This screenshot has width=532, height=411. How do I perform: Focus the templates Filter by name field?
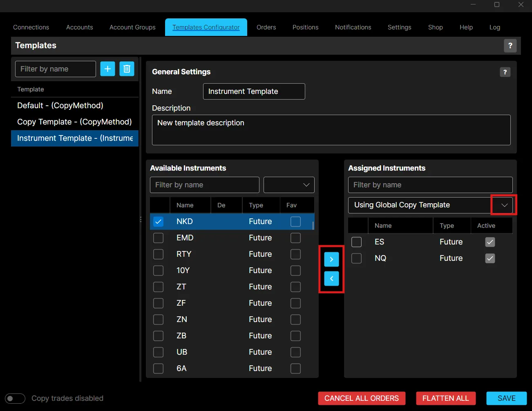tap(56, 69)
